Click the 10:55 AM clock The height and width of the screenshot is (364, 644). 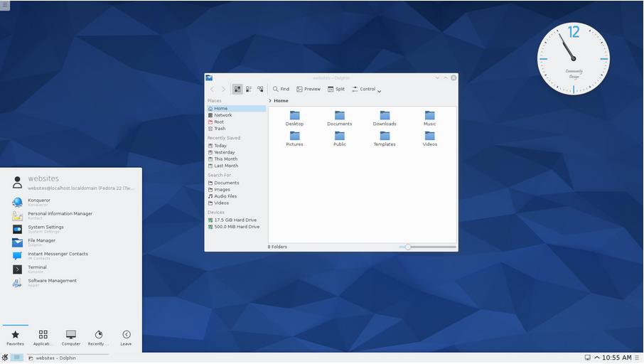point(616,358)
